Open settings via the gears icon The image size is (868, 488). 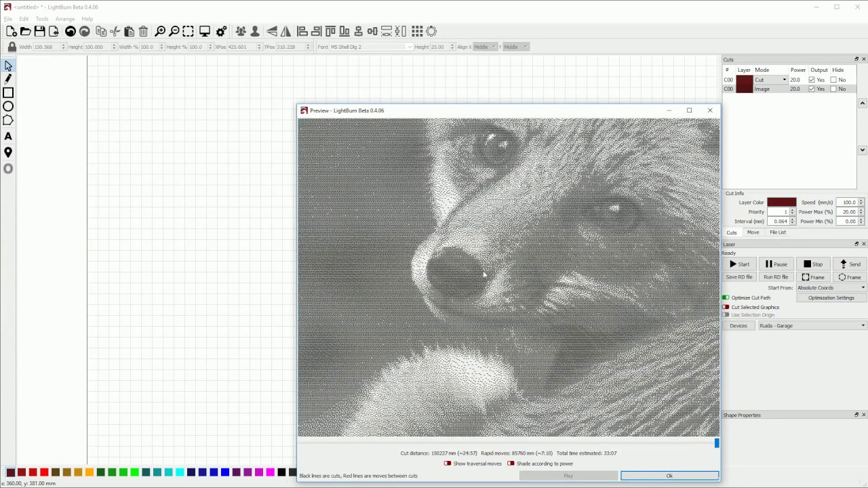(x=221, y=31)
